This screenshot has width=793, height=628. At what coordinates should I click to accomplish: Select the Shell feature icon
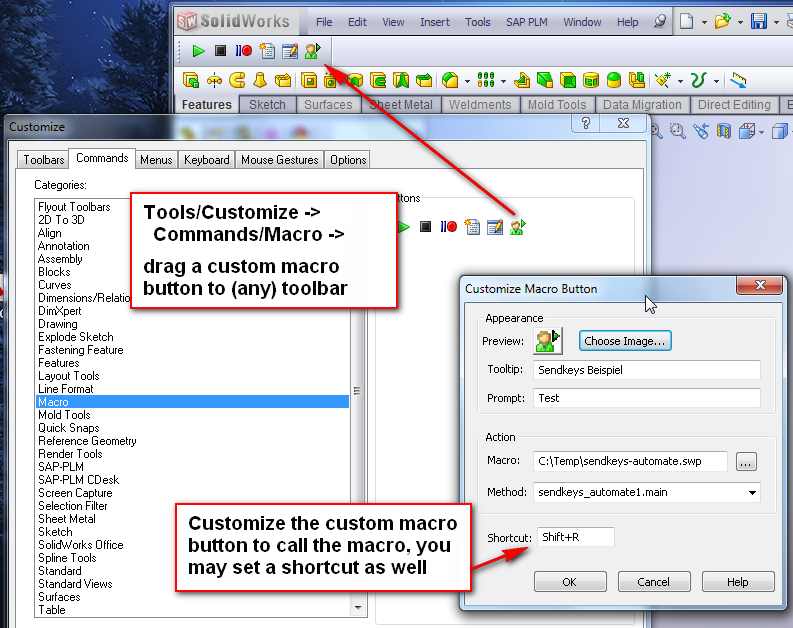(x=568, y=80)
